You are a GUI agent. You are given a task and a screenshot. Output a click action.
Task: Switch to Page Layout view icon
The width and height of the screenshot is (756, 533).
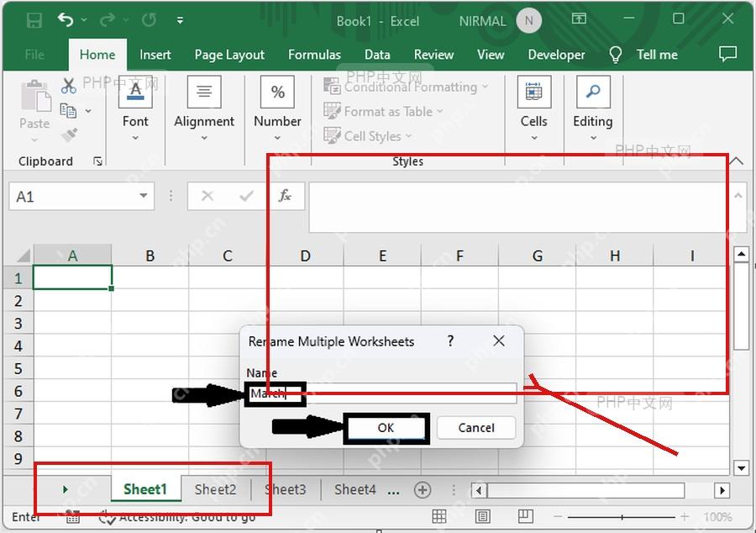pos(483,516)
